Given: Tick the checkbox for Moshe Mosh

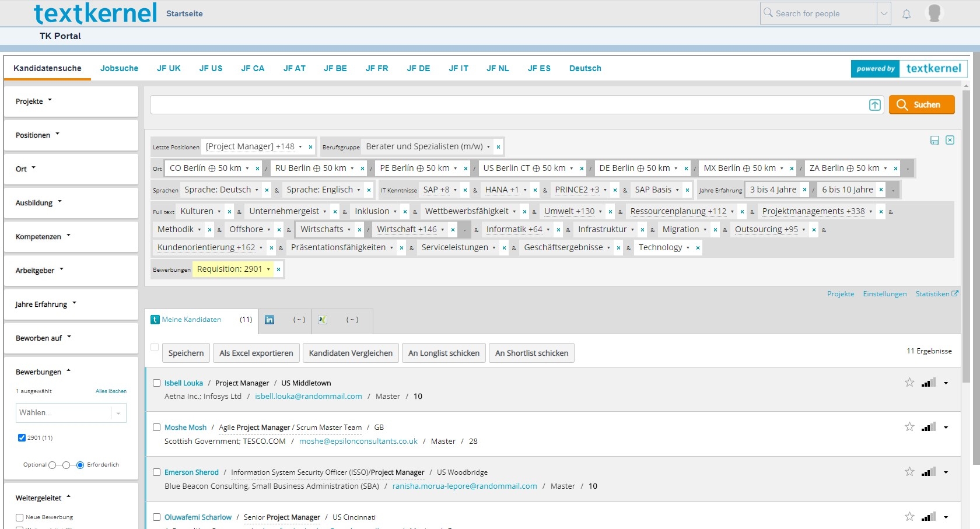Looking at the screenshot, I should [156, 428].
